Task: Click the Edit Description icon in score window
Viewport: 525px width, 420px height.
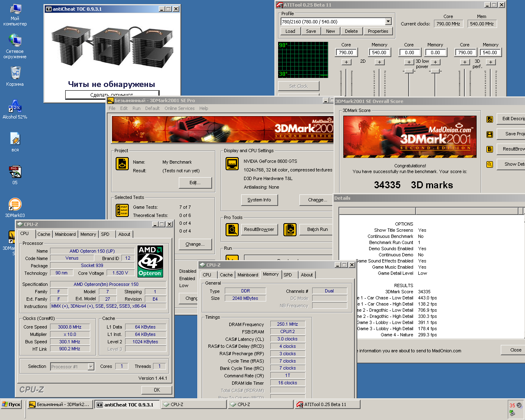Action: (489, 119)
